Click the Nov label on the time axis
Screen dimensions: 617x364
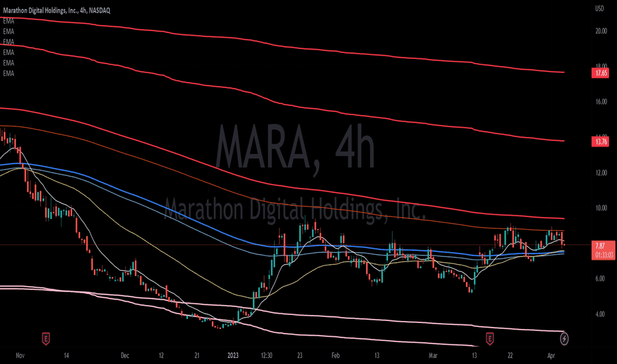[x=20, y=355]
